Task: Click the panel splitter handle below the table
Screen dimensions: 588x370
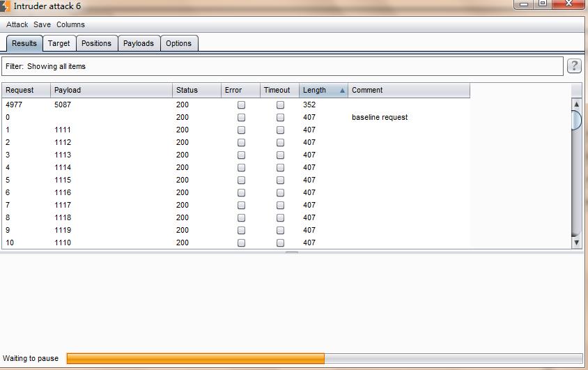Action: click(x=292, y=252)
